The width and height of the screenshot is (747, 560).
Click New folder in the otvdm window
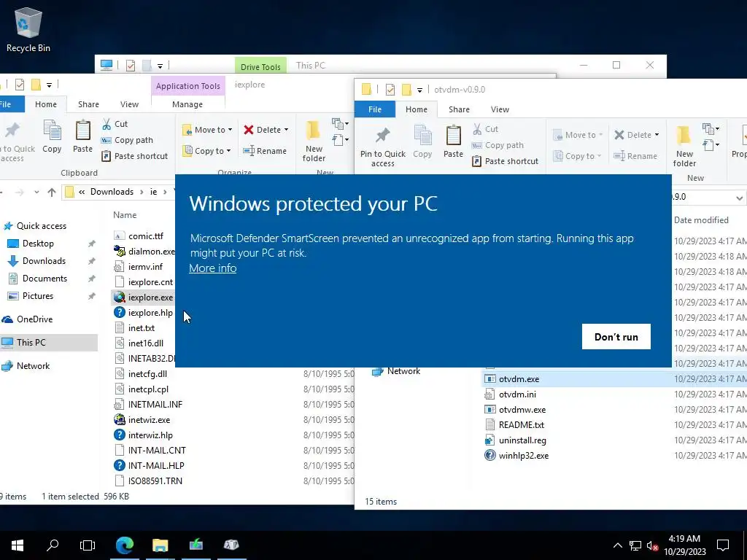point(684,146)
